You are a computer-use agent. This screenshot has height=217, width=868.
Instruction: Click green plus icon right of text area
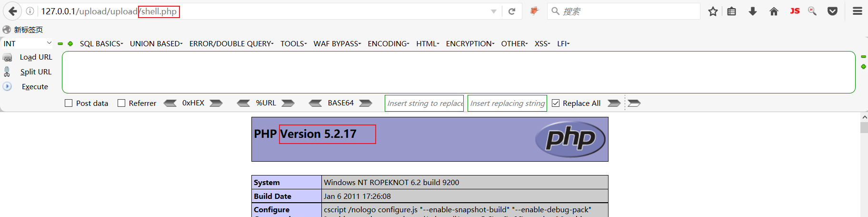pyautogui.click(x=863, y=67)
